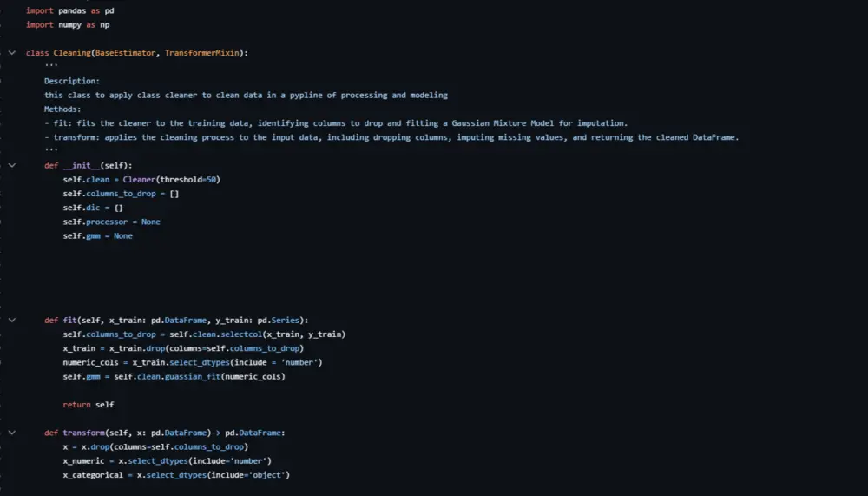
Task: Click '-> pd.DataFrame:' return annotation in transform
Action: point(248,433)
